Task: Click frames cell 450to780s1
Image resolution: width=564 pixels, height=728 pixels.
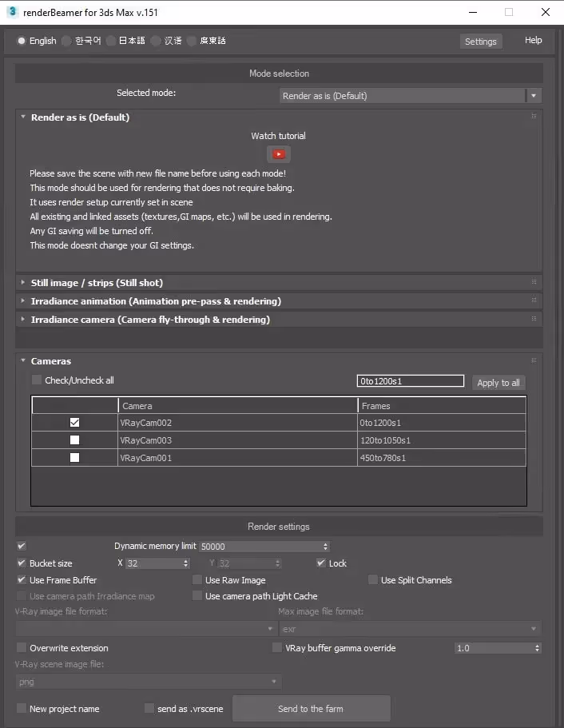Action: [x=442, y=458]
